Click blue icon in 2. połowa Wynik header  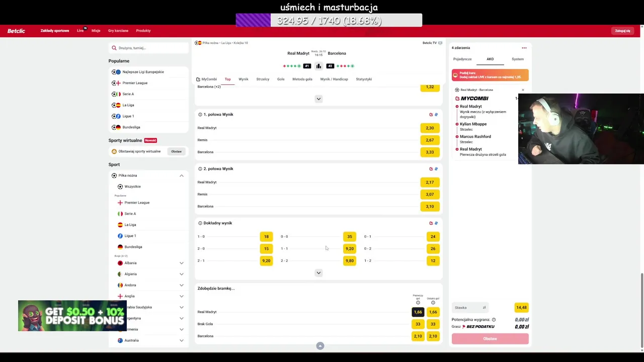tap(436, 169)
